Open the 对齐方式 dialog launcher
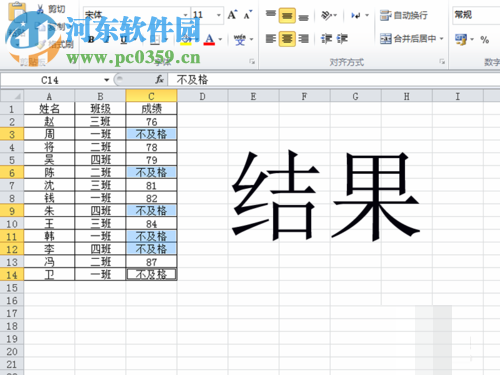Viewport: 500px width, 375px height. pos(442,61)
